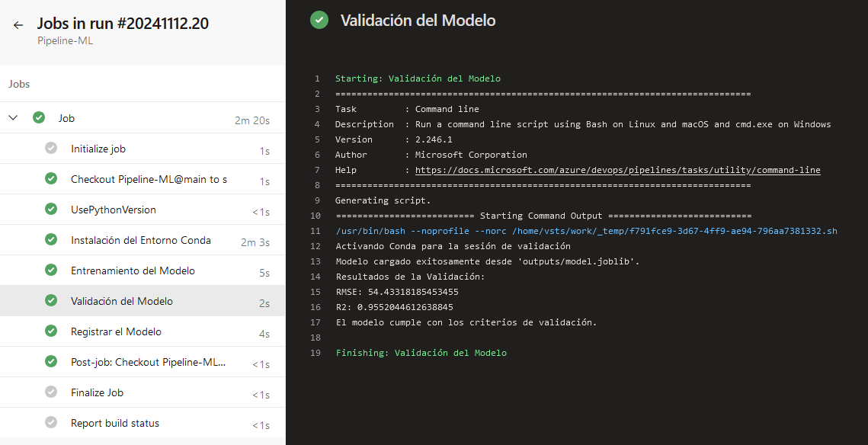Click gray status icon for Report build status
The image size is (868, 445).
pos(51,423)
